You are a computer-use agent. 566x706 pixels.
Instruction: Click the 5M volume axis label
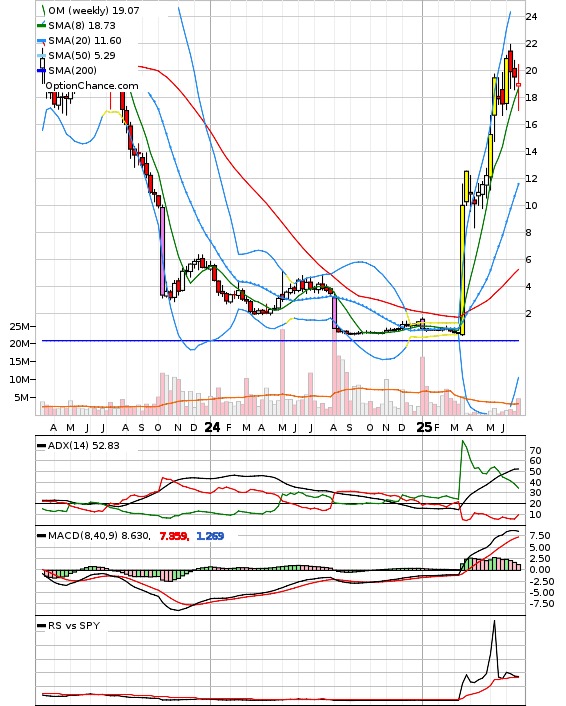click(x=22, y=398)
